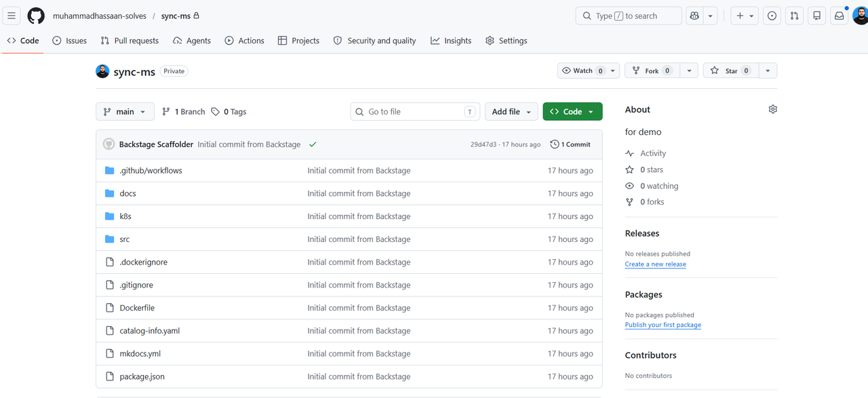Open the Releases section heading
This screenshot has width=868, height=398.
(642, 233)
